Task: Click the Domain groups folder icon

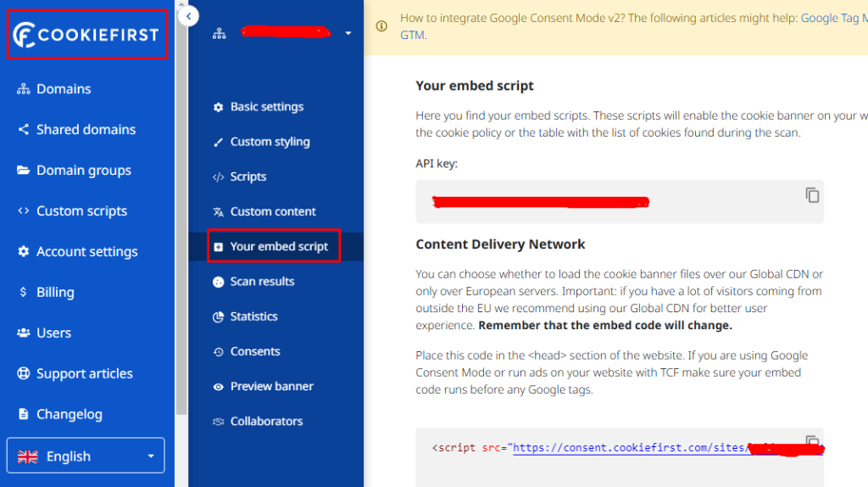Action: 23,171
